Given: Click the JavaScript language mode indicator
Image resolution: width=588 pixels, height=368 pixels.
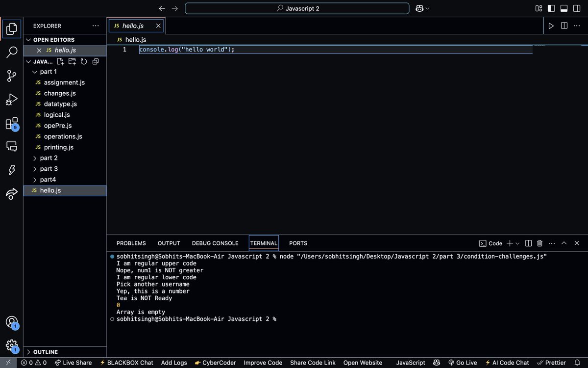Looking at the screenshot, I should [411, 363].
